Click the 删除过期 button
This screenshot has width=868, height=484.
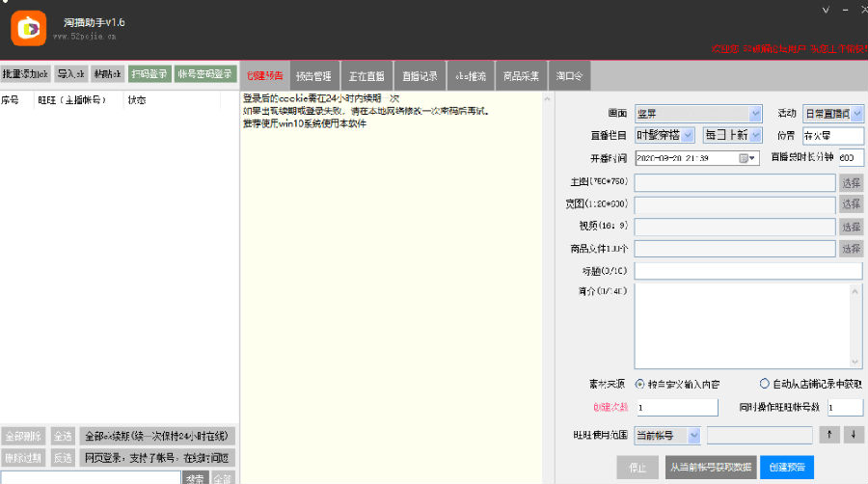[23, 457]
